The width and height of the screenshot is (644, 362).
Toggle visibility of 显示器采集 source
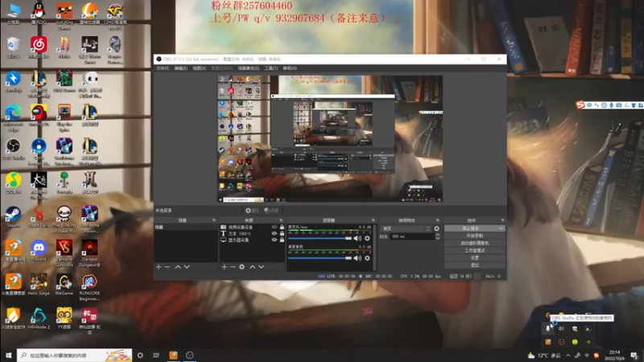click(275, 240)
